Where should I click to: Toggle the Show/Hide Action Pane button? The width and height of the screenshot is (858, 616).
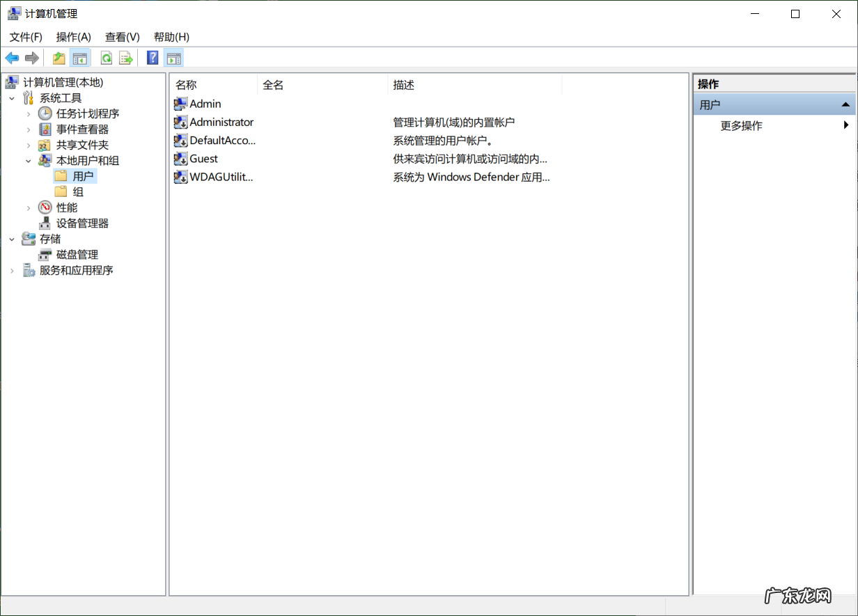174,58
